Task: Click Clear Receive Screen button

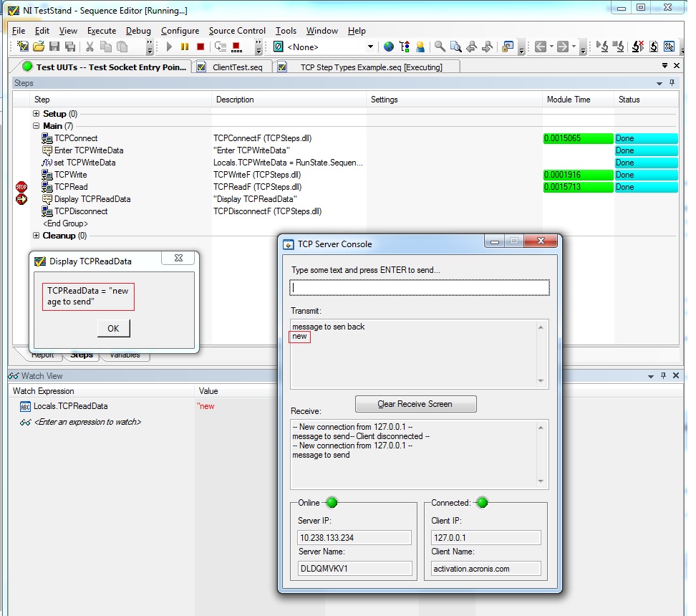Action: click(416, 404)
